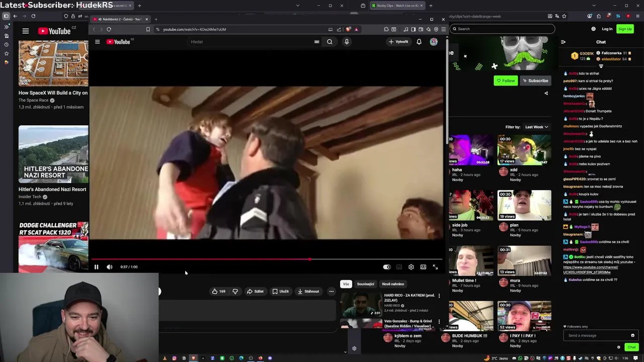Open the globe language selector on Kick
644x362 pixels.
[x=593, y=29]
